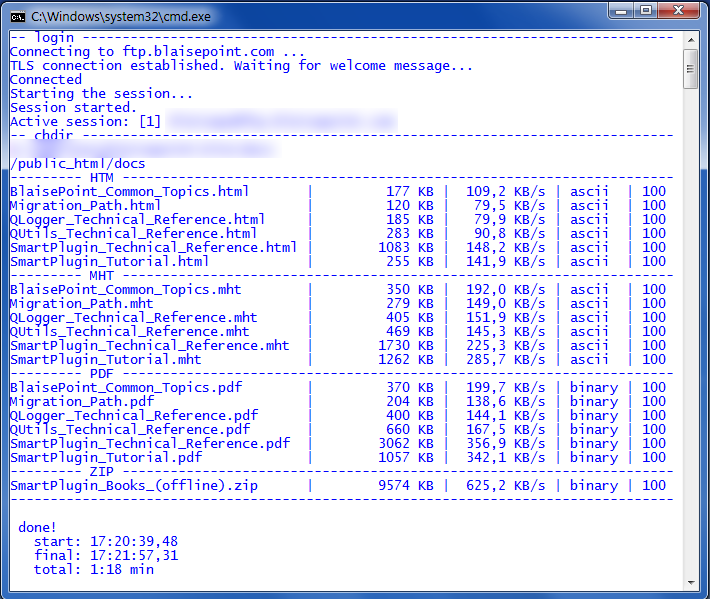Click the QLogger_Technical_Reference.mht entry
The image size is (710, 599).
[x=133, y=317]
